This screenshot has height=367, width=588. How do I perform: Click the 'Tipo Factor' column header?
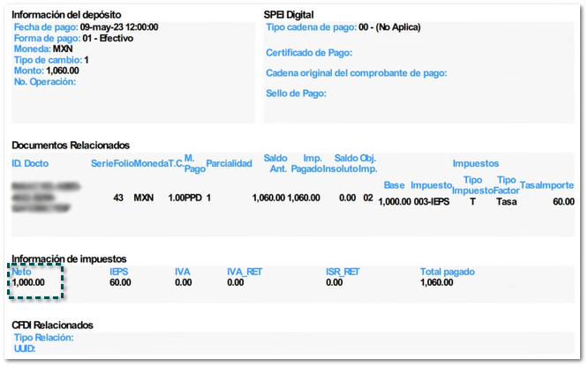[x=506, y=185]
